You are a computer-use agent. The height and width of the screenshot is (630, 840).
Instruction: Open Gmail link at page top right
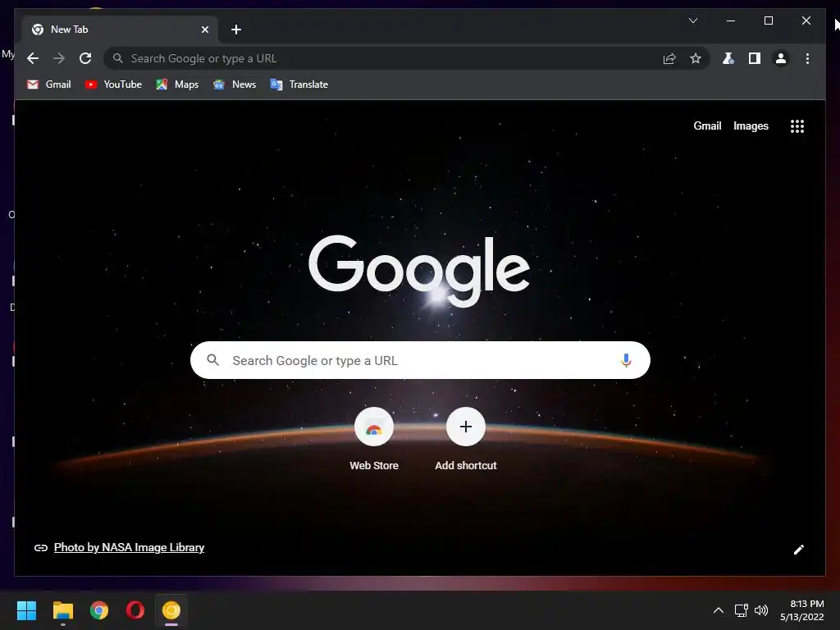(707, 126)
